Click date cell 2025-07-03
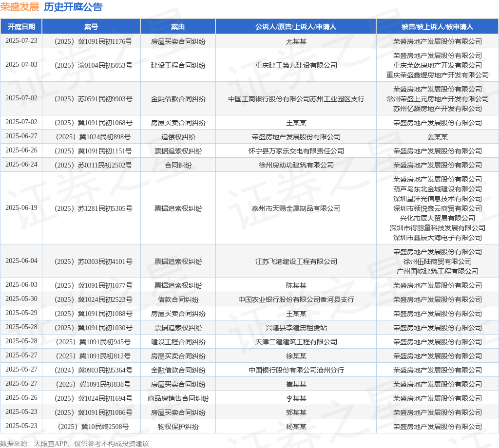 point(21,65)
